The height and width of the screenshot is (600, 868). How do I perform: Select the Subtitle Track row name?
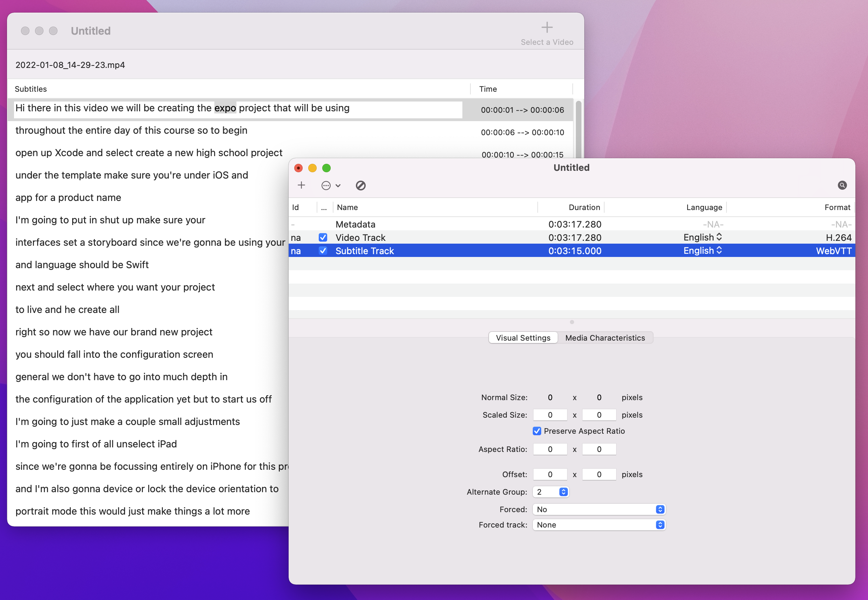[364, 250]
